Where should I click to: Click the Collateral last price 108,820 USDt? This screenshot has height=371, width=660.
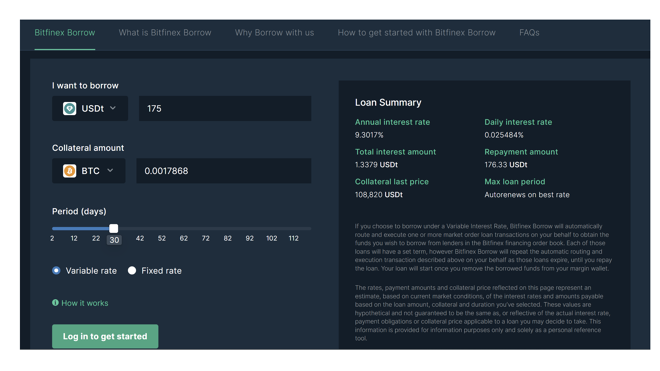pyautogui.click(x=379, y=195)
